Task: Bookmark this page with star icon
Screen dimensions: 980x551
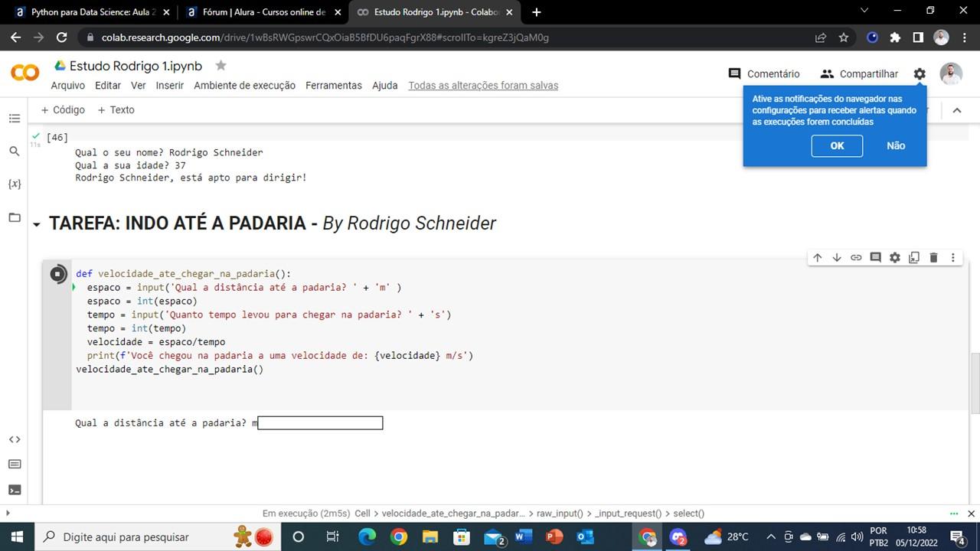Action: tap(844, 37)
